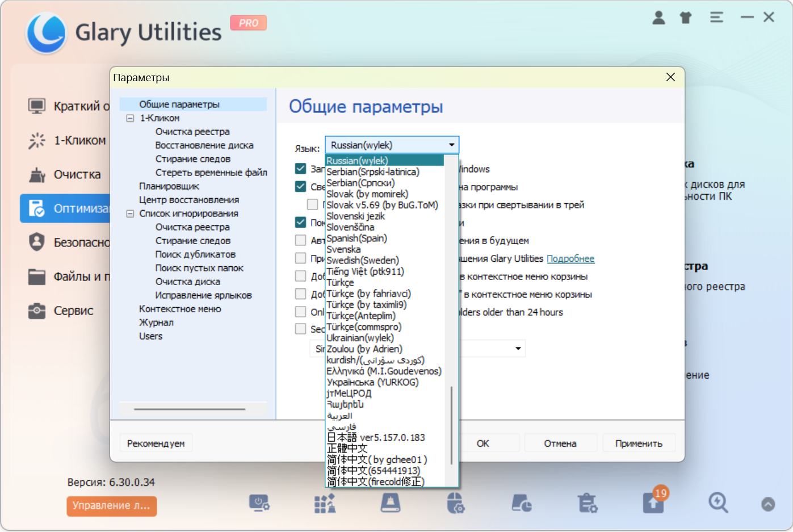The height and width of the screenshot is (532, 793).
Task: Choose Slovak (by momirek) from language list
Action: (367, 194)
